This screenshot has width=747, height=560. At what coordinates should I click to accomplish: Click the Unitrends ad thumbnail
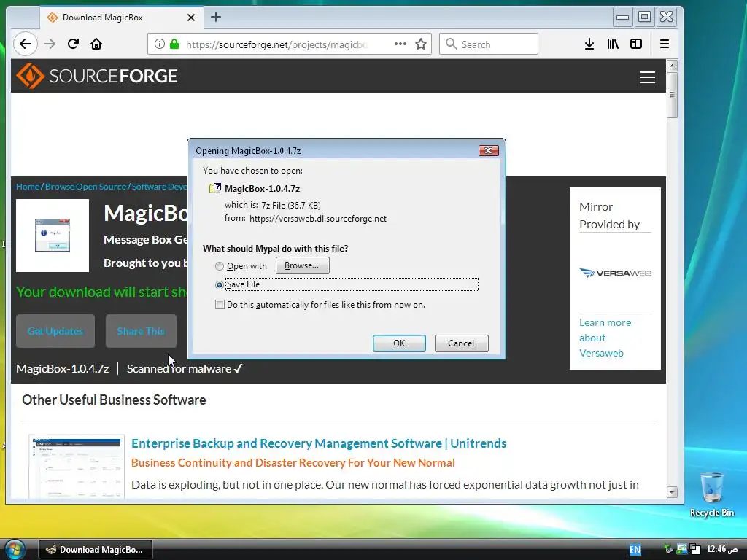point(77,467)
